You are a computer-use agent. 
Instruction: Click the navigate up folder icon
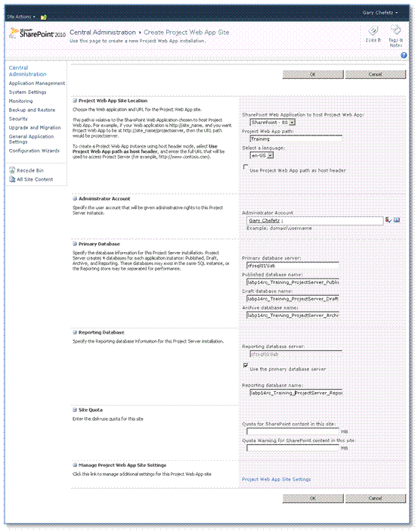[x=43, y=17]
